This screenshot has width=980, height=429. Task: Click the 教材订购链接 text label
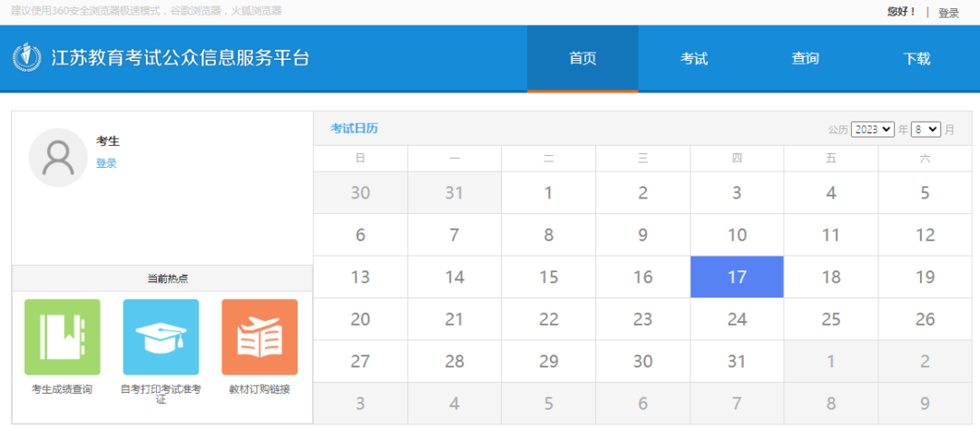[x=260, y=389]
